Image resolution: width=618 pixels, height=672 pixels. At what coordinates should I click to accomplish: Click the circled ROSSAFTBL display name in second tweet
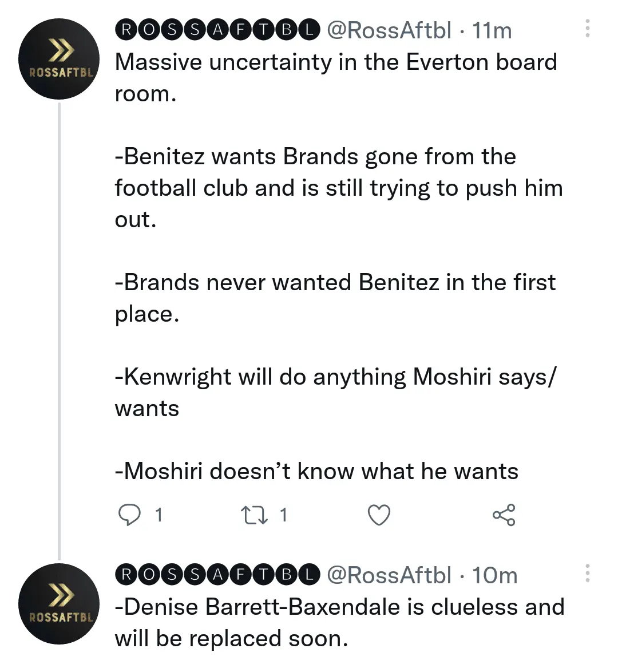(217, 575)
